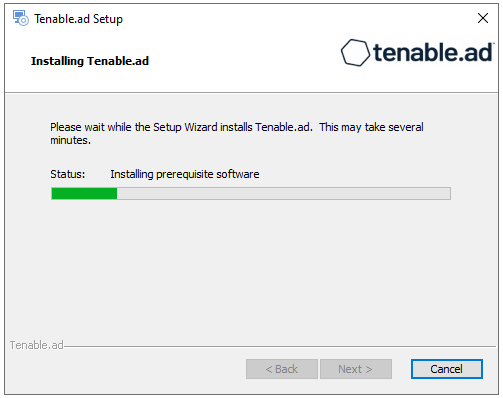
Task: Click the empty part of the progress bar
Action: click(284, 194)
